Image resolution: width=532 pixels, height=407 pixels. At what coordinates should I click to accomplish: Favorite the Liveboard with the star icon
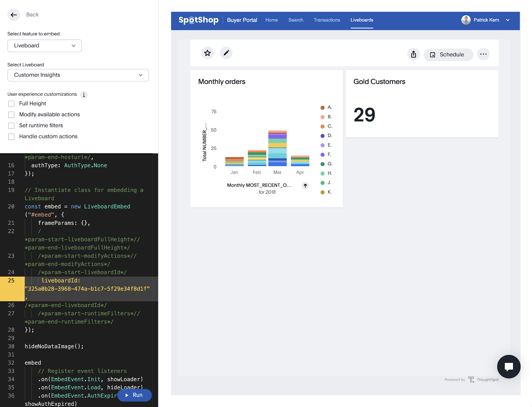[x=207, y=53]
